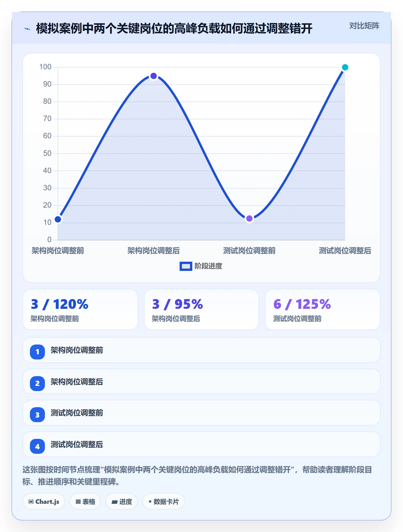Click the cyan 测试岗位调整后 chart data point

345,67
